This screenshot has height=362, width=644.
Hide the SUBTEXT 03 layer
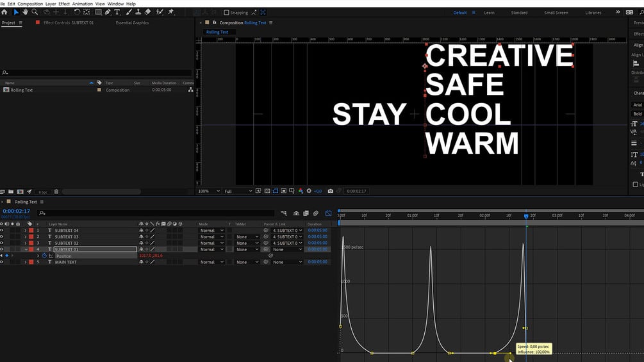click(x=2, y=236)
